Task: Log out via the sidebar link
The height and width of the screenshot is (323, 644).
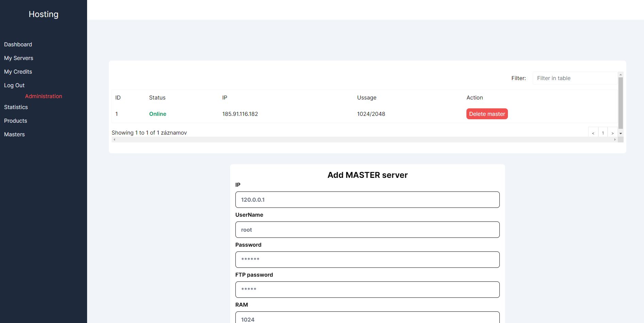Action: pos(14,85)
